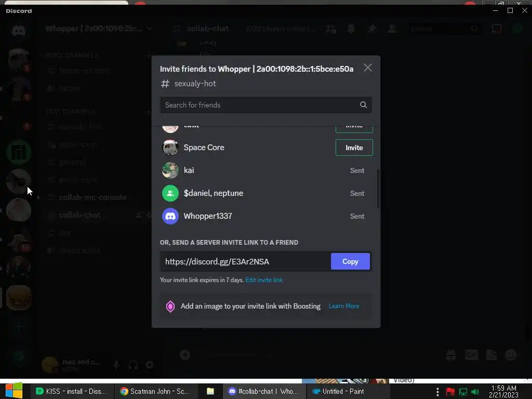Toggle the member list icon
Screen dimensions: 532x399
(392, 29)
